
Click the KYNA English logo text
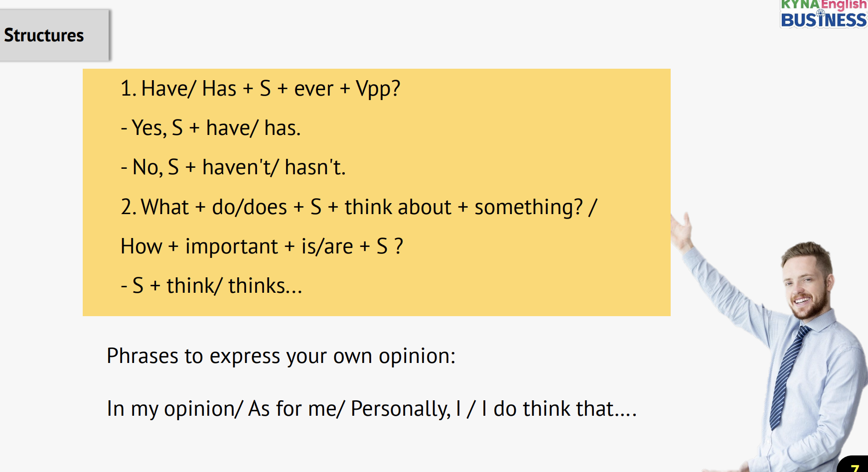pyautogui.click(x=823, y=5)
